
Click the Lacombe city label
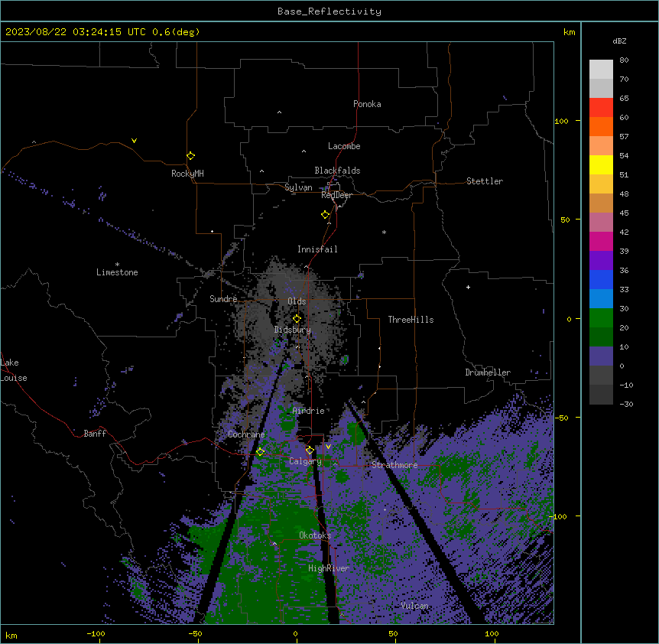tap(344, 146)
